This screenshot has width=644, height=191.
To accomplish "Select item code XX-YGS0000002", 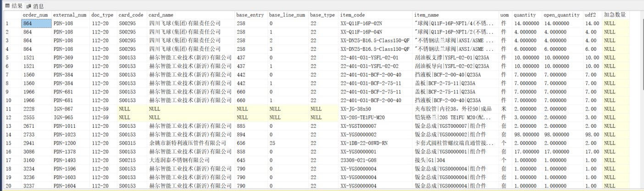I will (x=358, y=134).
